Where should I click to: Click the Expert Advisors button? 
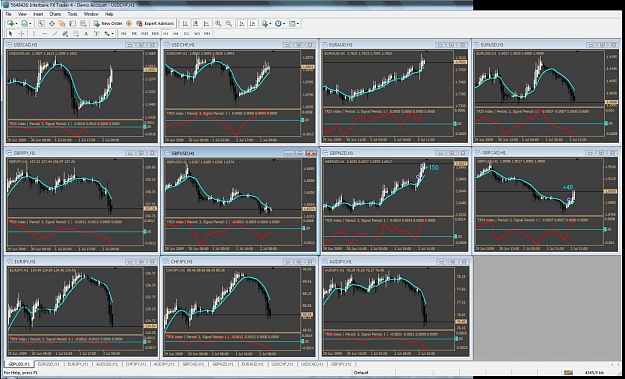click(x=155, y=24)
